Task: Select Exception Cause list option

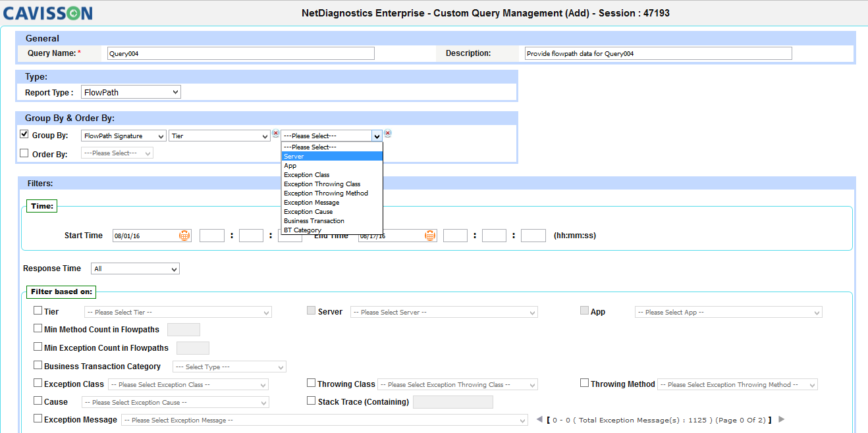Action: pyautogui.click(x=332, y=211)
